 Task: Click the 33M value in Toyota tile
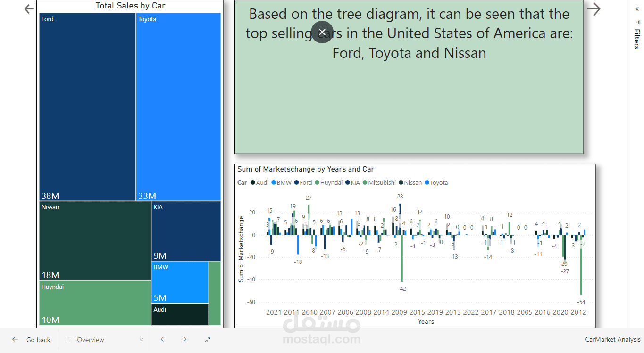[x=147, y=196]
